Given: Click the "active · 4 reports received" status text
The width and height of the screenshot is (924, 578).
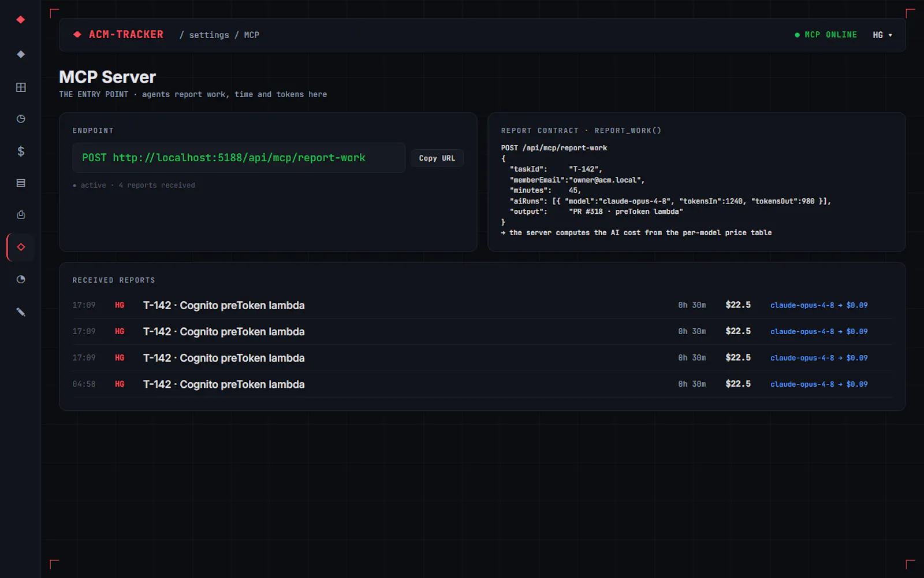Looking at the screenshot, I should (x=134, y=186).
